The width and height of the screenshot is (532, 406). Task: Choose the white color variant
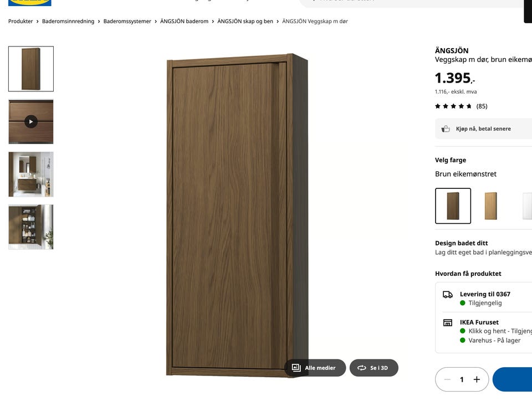527,206
